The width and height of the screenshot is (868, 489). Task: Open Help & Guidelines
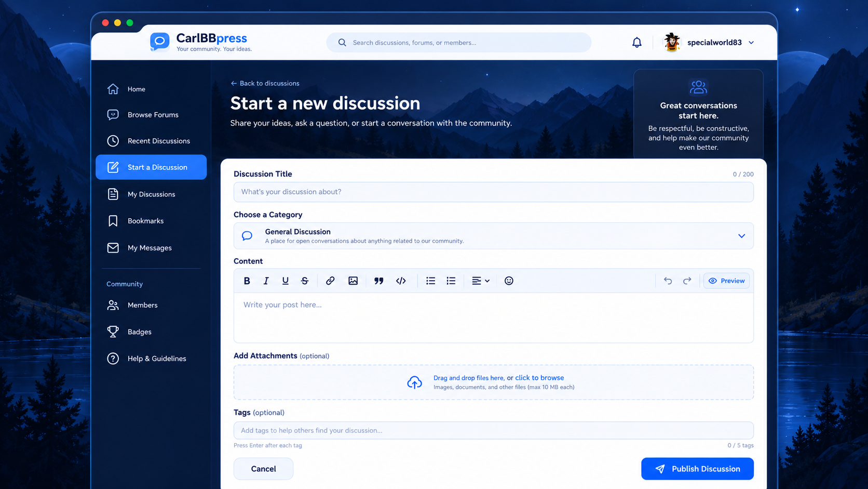pyautogui.click(x=151, y=359)
